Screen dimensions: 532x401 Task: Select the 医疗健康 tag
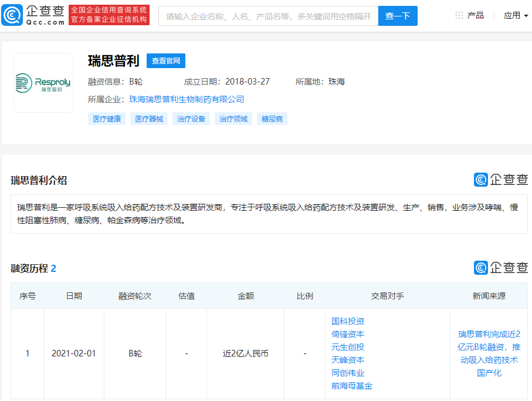107,119
